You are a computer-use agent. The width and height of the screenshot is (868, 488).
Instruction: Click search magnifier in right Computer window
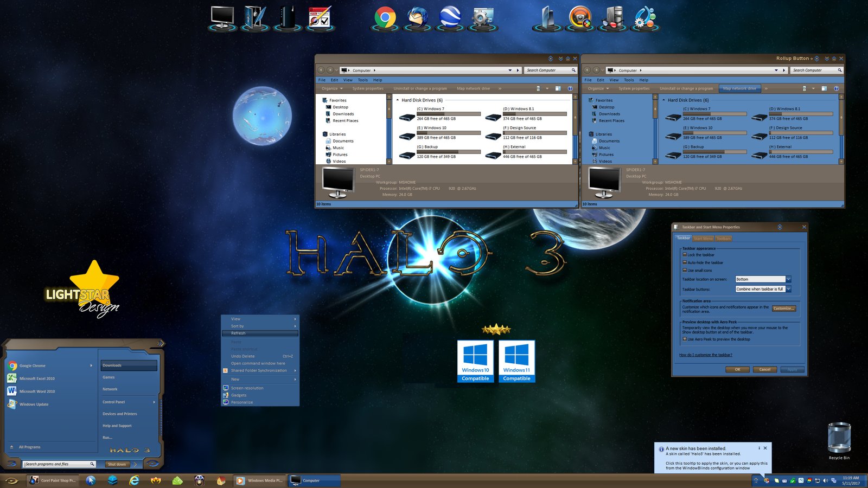[839, 70]
